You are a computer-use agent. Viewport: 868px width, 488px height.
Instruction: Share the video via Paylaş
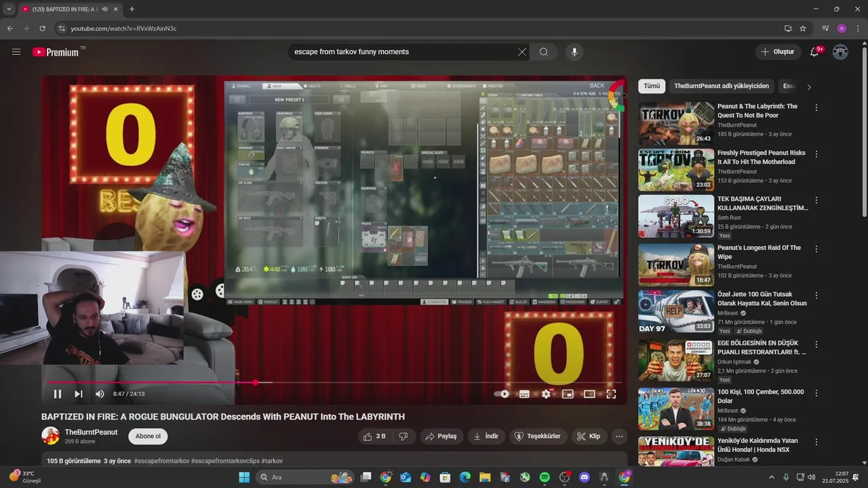tap(441, 436)
